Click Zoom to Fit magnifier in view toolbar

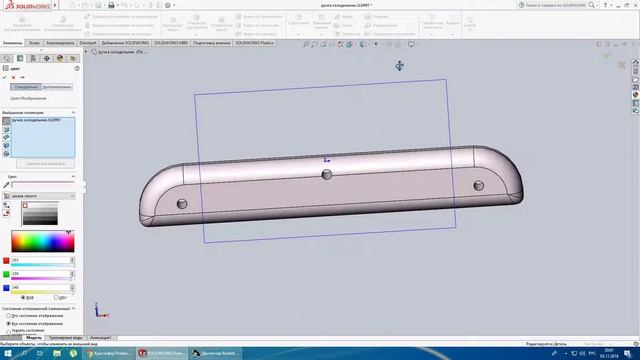click(x=306, y=44)
